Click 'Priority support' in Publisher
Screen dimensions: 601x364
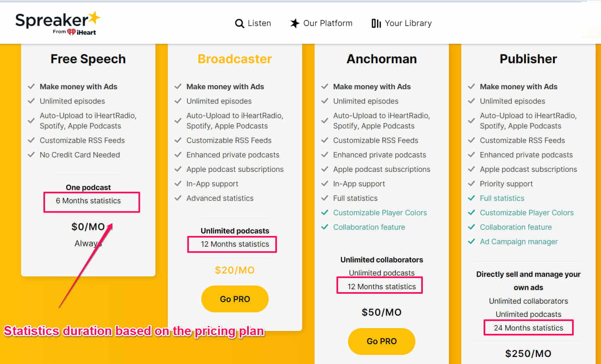point(506,184)
